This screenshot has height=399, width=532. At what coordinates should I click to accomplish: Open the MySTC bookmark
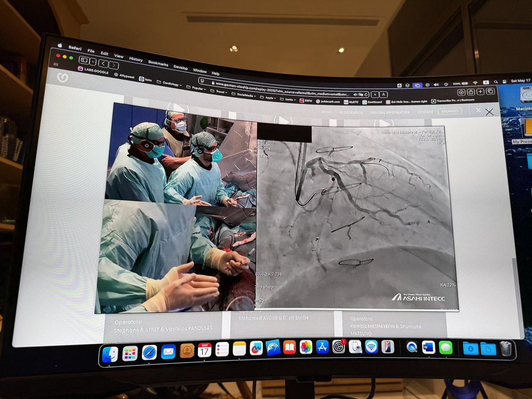pyautogui.click(x=351, y=102)
